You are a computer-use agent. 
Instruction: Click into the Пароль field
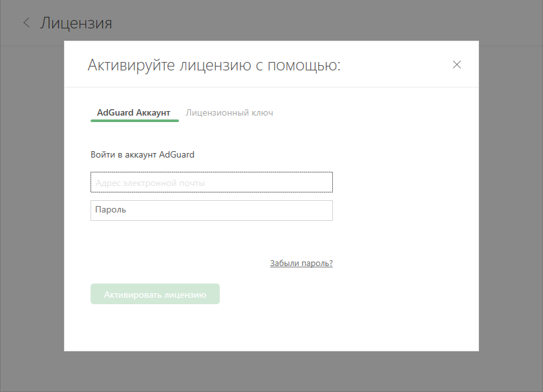click(x=211, y=211)
